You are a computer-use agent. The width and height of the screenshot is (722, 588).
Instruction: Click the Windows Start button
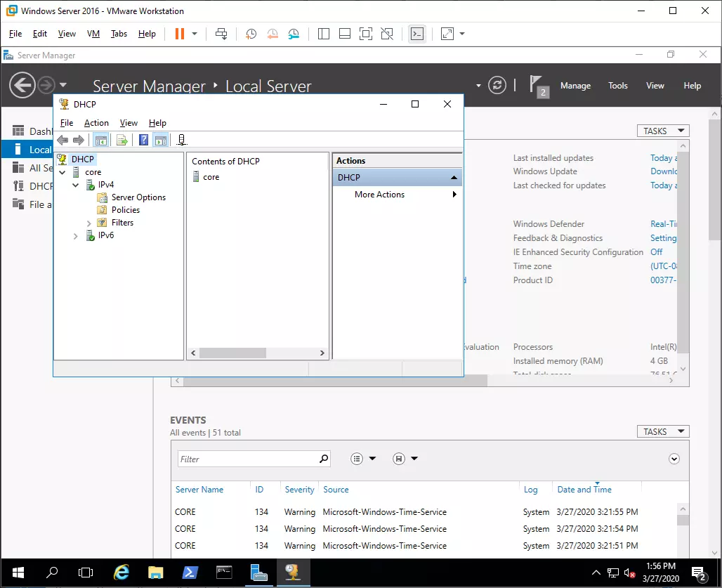(18, 573)
